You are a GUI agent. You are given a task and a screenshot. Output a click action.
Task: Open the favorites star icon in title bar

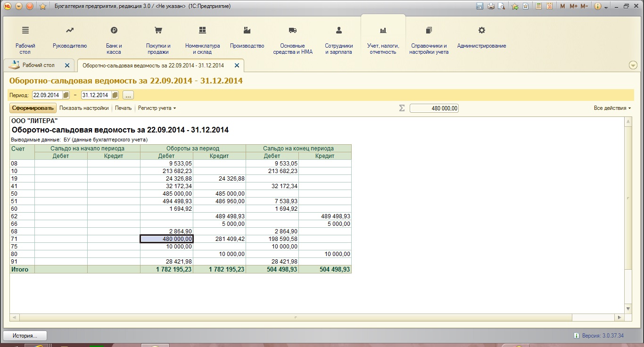(43, 7)
